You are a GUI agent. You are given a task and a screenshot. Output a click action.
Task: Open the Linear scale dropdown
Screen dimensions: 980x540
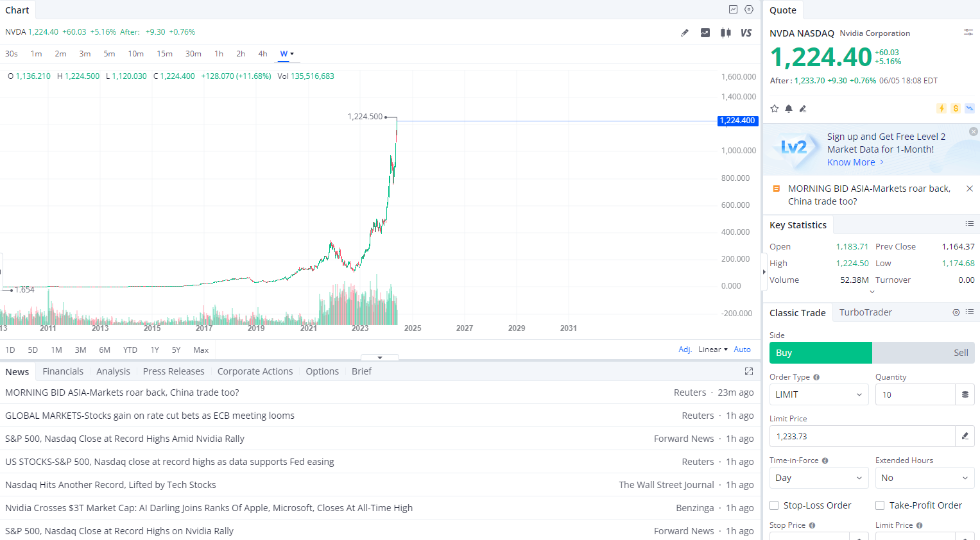click(x=713, y=350)
